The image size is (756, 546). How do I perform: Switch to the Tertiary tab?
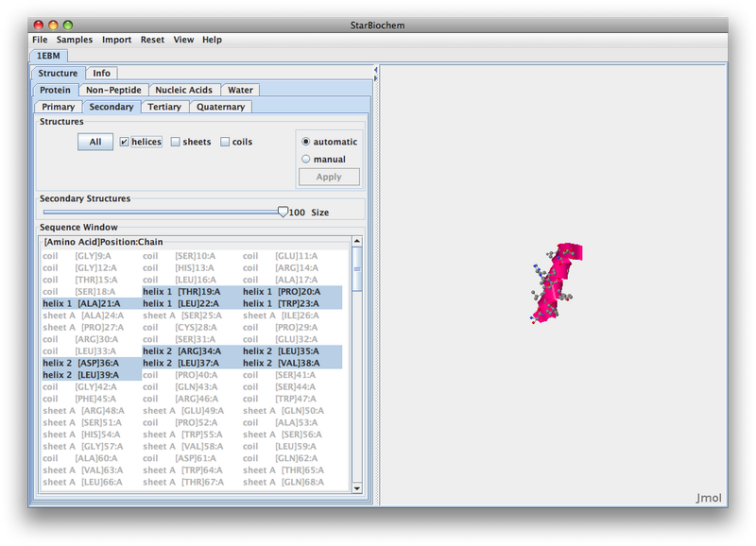[x=164, y=107]
